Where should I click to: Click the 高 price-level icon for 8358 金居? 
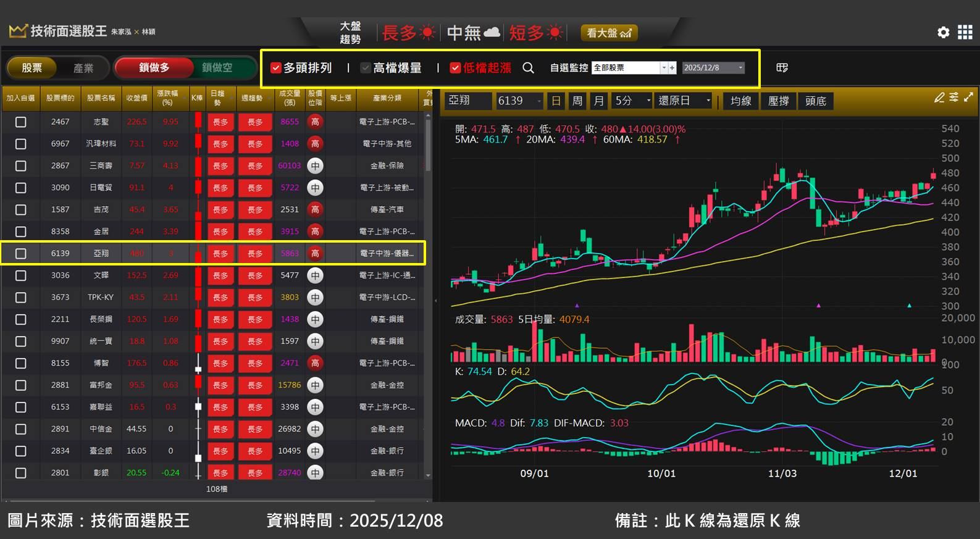pyautogui.click(x=315, y=231)
